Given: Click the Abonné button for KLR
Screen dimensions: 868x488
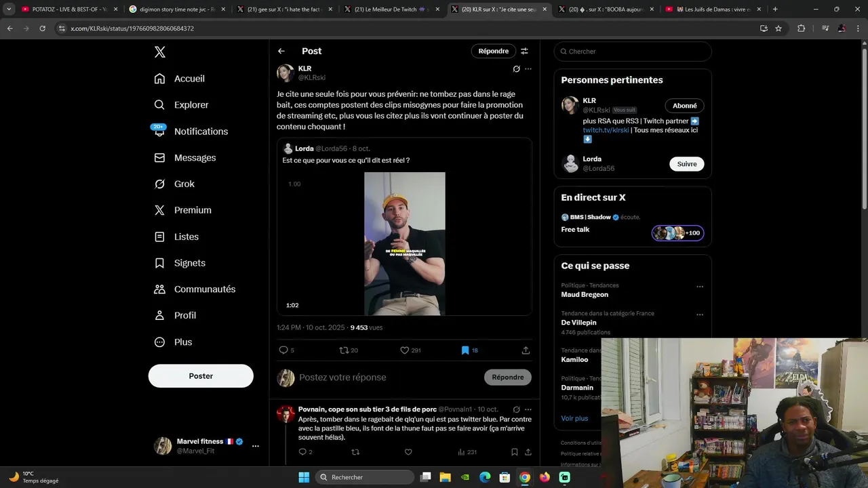Looking at the screenshot, I should coord(685,106).
